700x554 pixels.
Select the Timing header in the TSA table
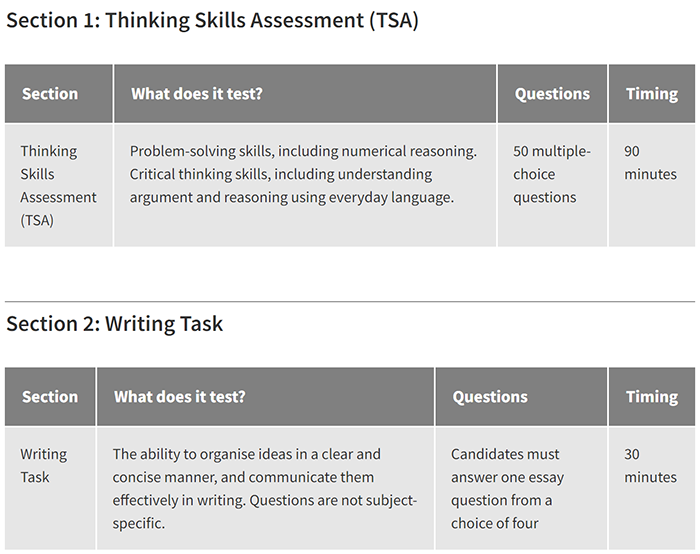point(651,94)
